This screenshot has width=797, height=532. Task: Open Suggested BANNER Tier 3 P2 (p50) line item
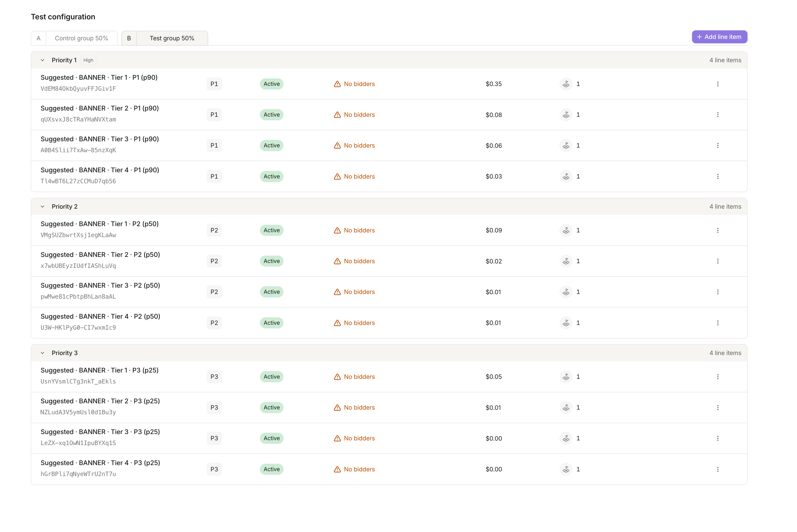[100, 285]
